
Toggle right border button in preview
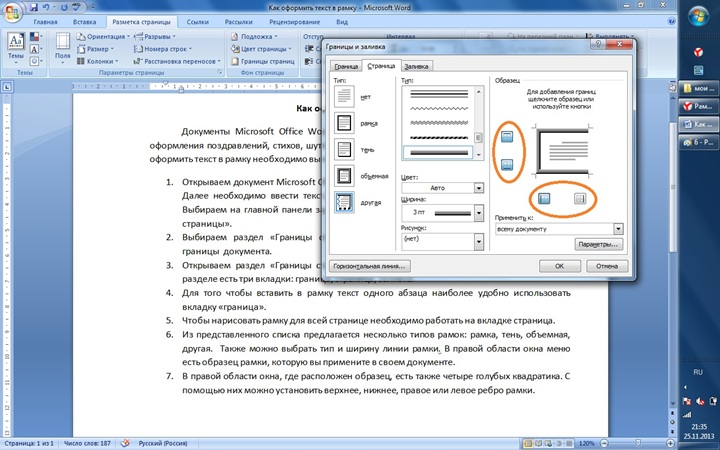coord(580,198)
